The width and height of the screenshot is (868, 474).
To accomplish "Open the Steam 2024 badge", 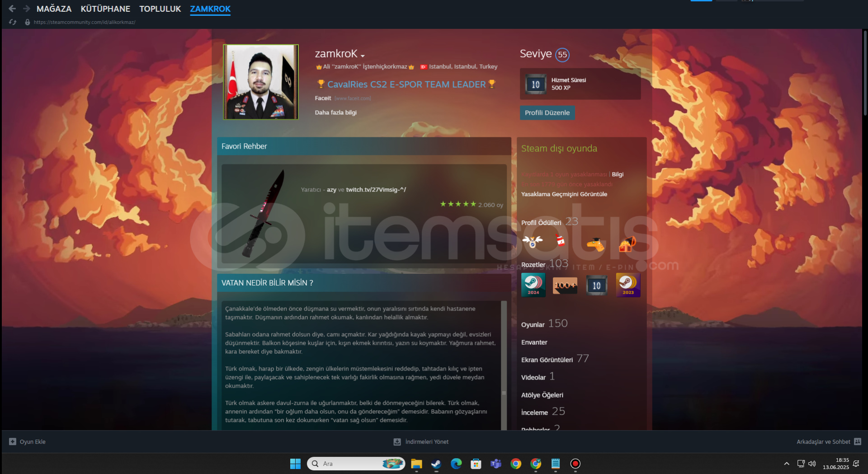I will click(533, 285).
